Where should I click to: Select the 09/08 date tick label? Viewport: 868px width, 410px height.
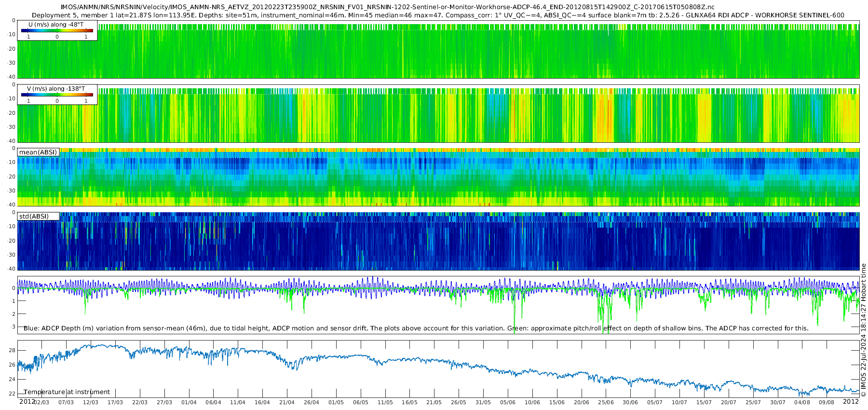tap(827, 402)
